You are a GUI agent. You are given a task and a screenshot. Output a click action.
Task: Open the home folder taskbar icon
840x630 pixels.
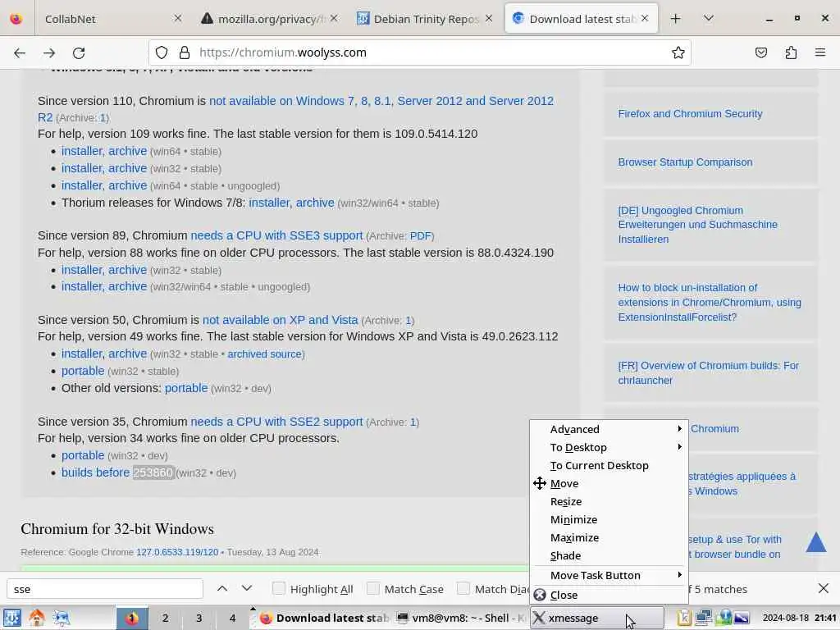37,618
